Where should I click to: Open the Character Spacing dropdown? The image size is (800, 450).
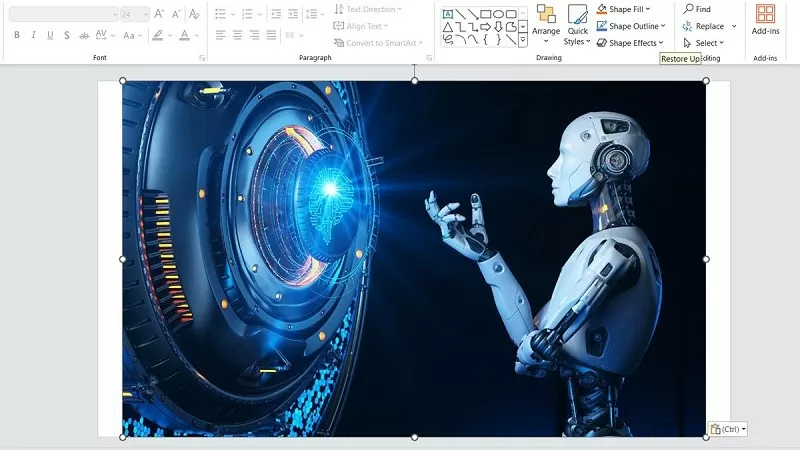(105, 35)
